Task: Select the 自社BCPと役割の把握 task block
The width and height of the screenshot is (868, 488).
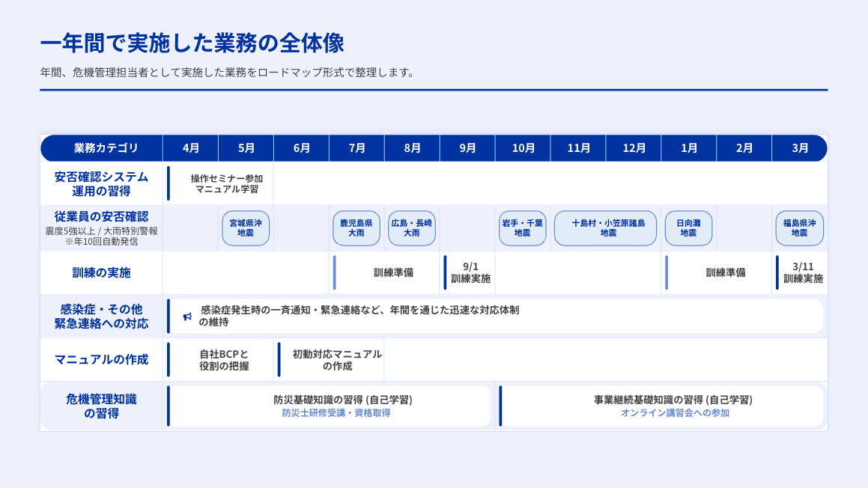Action: [224, 360]
